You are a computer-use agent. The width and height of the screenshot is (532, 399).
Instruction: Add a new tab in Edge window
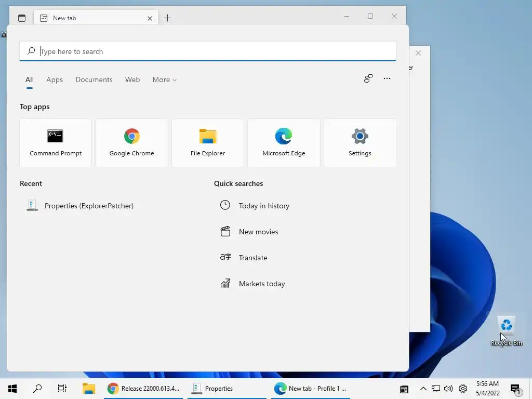[x=168, y=18]
